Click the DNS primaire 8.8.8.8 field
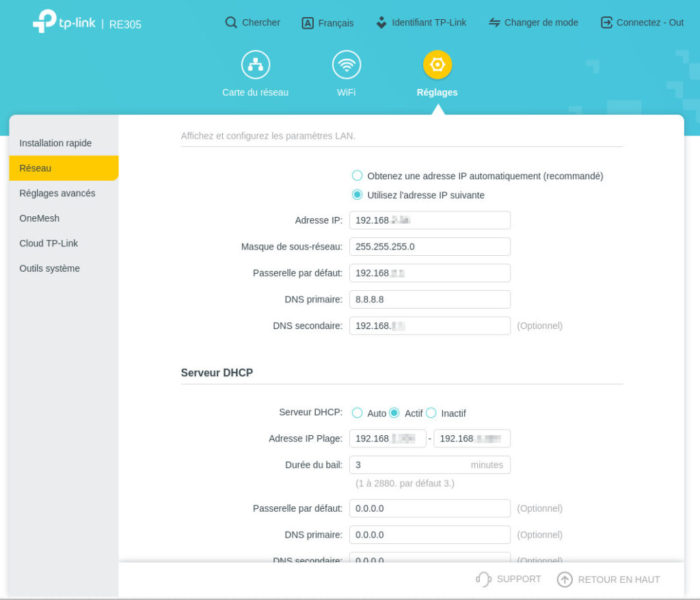 tap(429, 300)
